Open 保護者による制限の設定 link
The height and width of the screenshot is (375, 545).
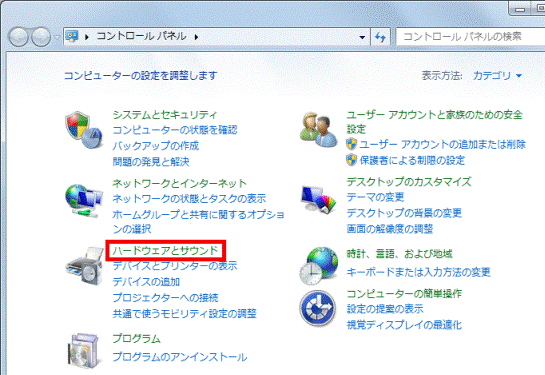coord(412,160)
